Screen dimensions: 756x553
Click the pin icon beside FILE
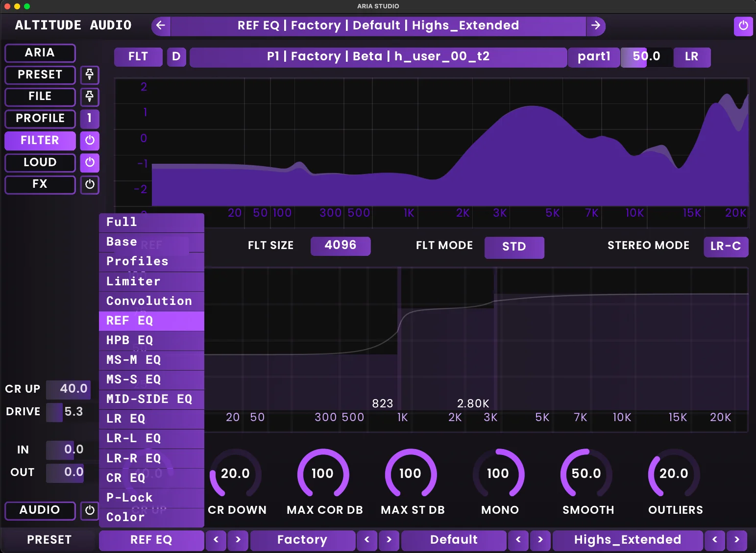[90, 97]
